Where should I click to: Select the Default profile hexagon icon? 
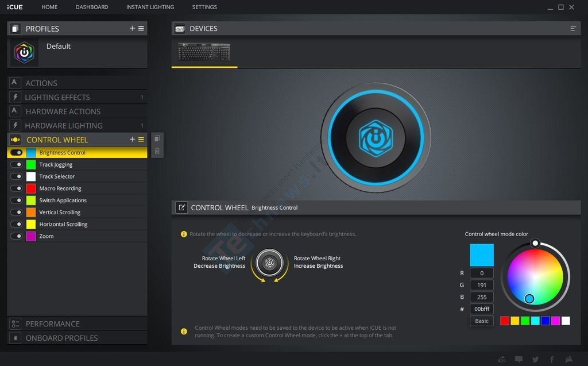24,52
